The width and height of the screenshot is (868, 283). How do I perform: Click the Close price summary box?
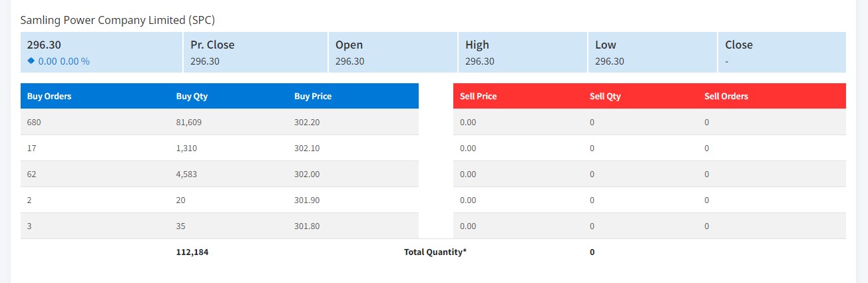tap(782, 52)
